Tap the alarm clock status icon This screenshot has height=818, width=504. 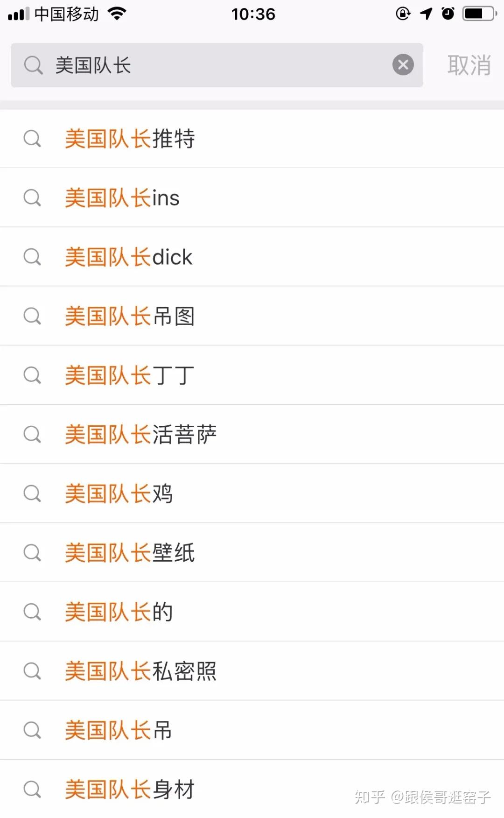(448, 14)
